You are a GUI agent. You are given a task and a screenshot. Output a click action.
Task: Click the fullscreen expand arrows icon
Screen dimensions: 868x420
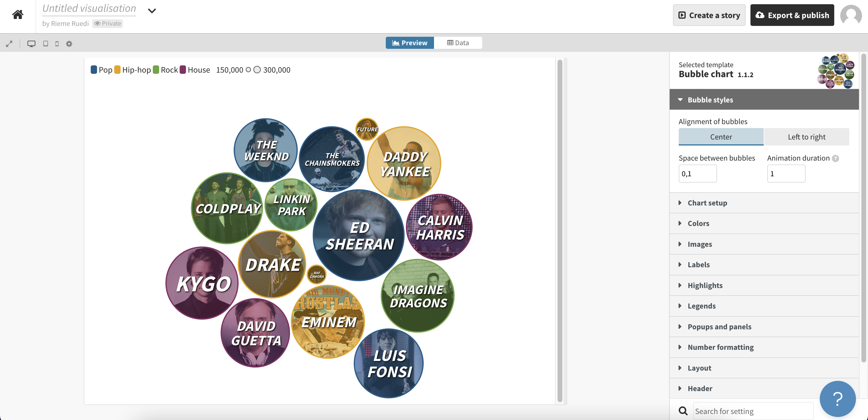(9, 44)
